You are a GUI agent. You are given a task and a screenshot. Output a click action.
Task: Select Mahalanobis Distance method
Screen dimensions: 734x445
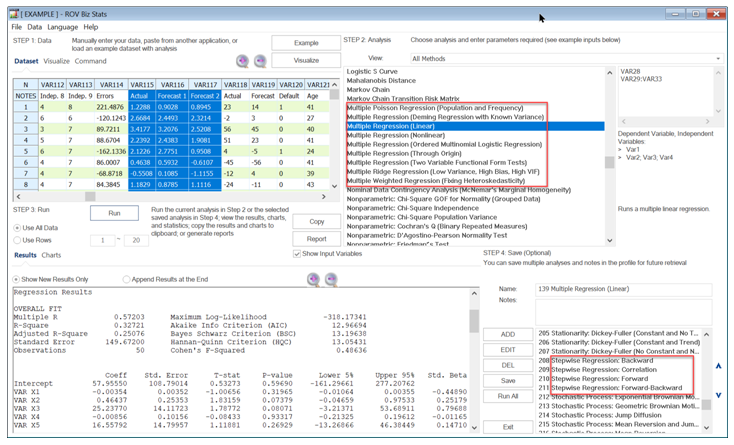click(x=381, y=80)
